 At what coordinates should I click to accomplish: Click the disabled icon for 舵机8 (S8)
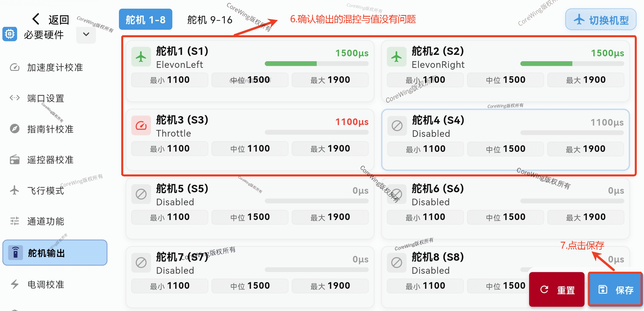(397, 263)
